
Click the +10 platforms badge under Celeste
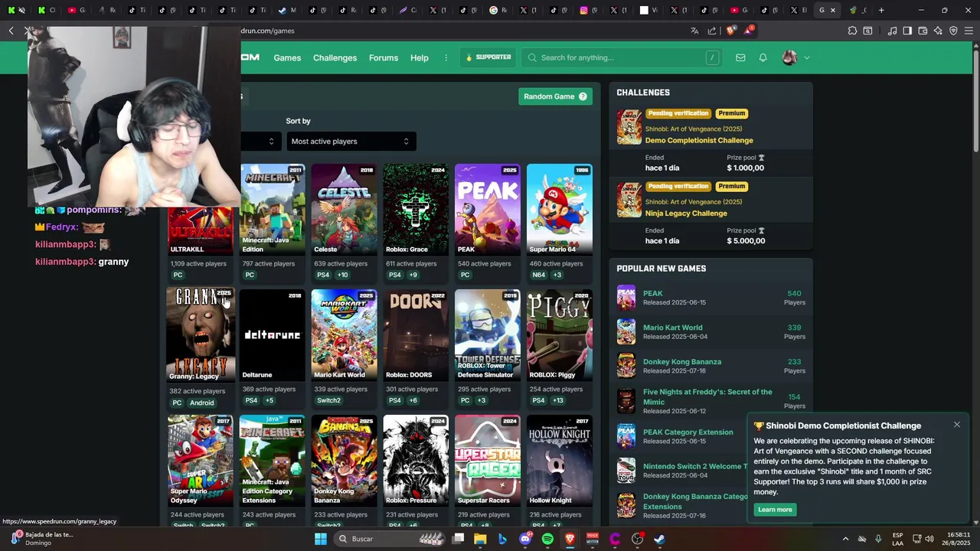(x=342, y=275)
